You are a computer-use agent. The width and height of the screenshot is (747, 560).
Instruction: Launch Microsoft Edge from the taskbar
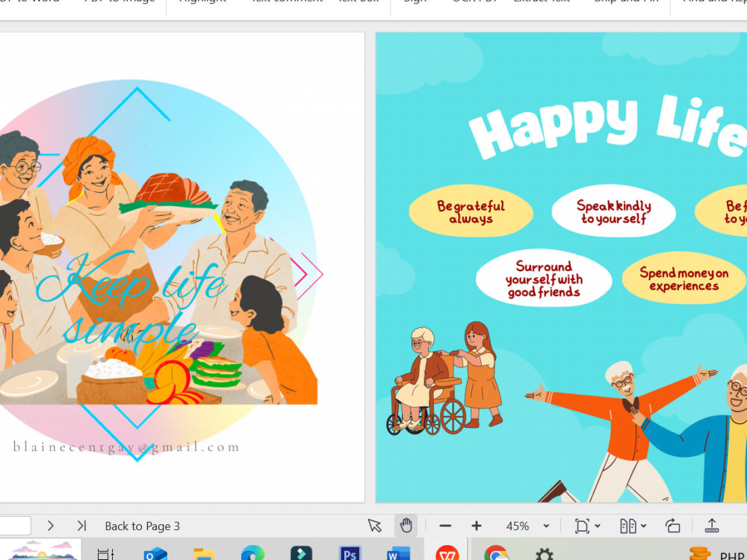click(x=253, y=553)
